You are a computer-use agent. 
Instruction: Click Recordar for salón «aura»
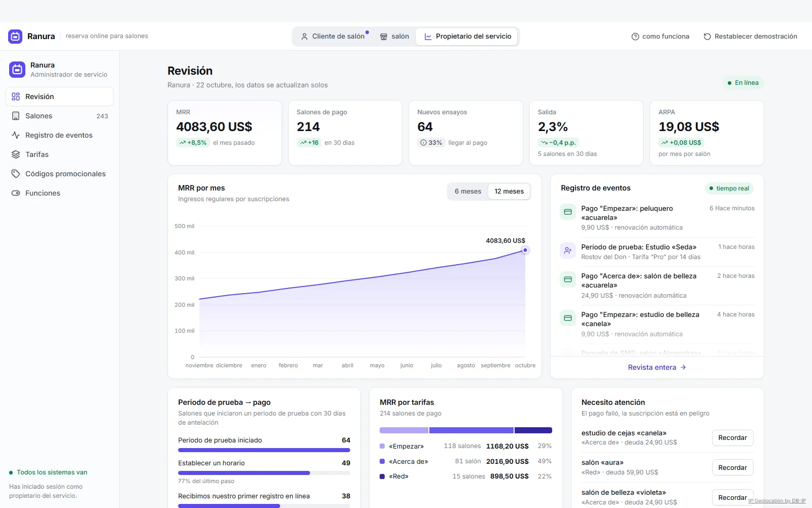pyautogui.click(x=732, y=468)
